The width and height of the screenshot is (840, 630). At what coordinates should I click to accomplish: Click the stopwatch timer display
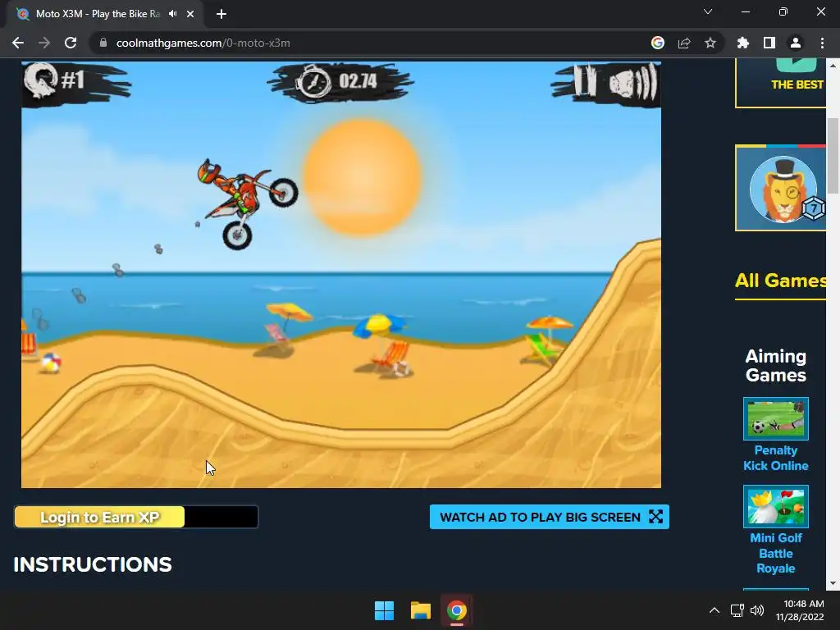339,81
